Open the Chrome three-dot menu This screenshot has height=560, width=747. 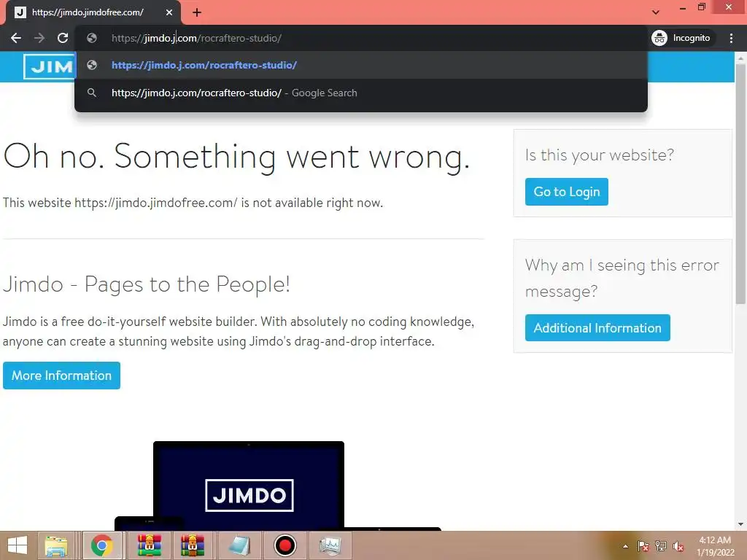[731, 38]
